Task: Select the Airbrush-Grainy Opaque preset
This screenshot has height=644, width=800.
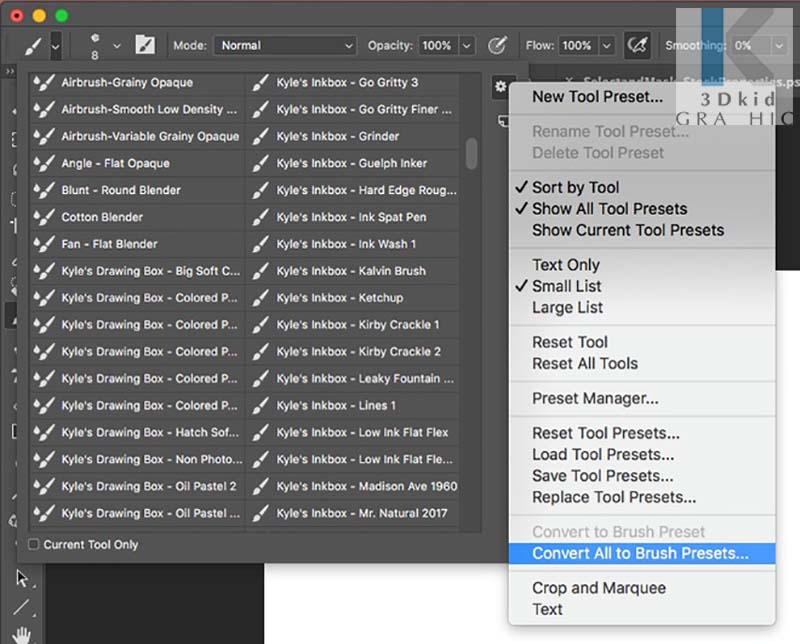Action: click(137, 83)
